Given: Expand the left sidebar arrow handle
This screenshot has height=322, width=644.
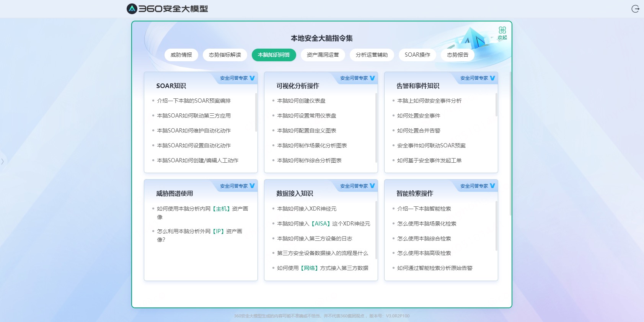Looking at the screenshot, I should [x=3, y=161].
